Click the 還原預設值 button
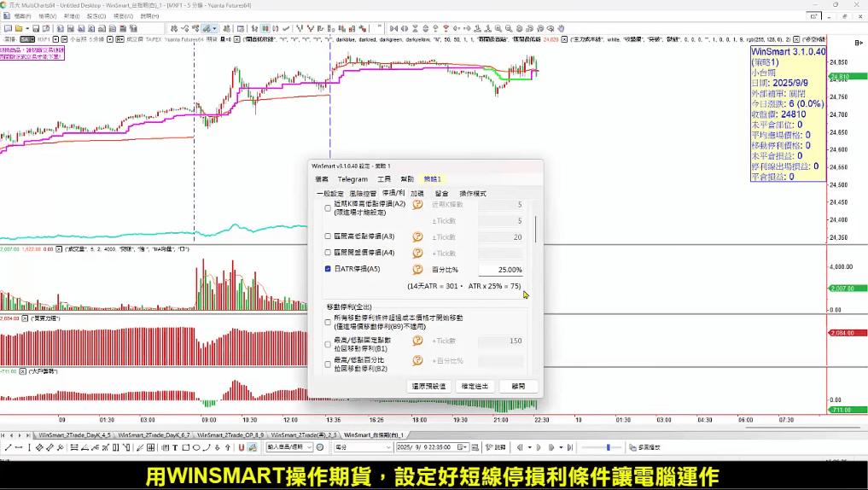Image resolution: width=868 pixels, height=490 pixels. [428, 386]
